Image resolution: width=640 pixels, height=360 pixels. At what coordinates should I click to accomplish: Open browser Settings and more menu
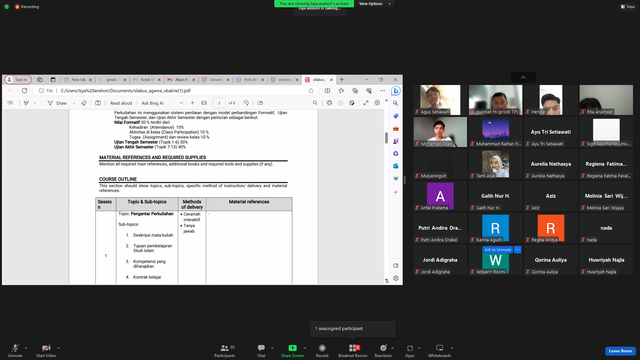coord(382,91)
